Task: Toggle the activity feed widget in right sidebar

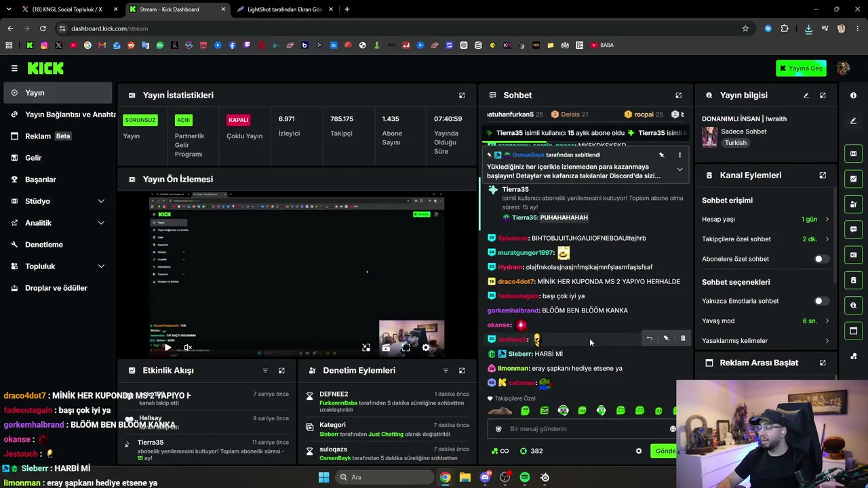Action: [x=853, y=179]
